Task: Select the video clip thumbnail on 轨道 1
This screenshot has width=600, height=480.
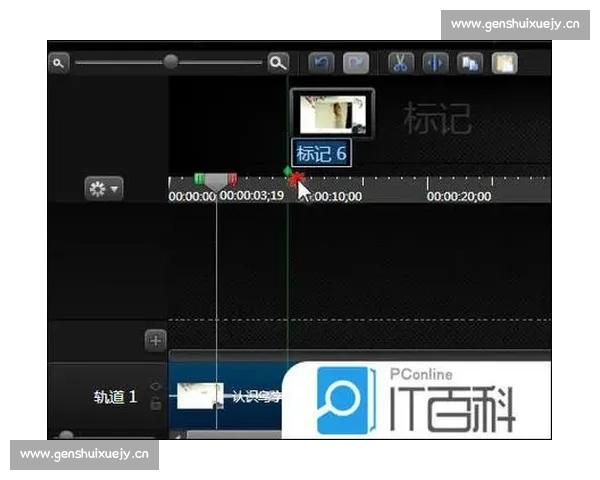Action: click(200, 395)
